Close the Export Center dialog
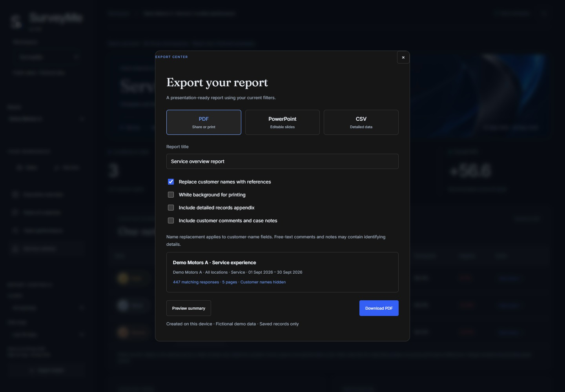Screen dimensions: 565x392 (x=403, y=57)
